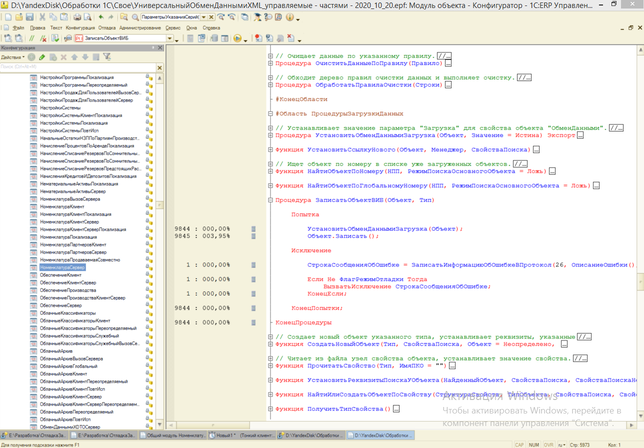644x448 pixels.
Task: Select НоменклатураСервер in the configuration tree
Action: pyautogui.click(x=62, y=269)
